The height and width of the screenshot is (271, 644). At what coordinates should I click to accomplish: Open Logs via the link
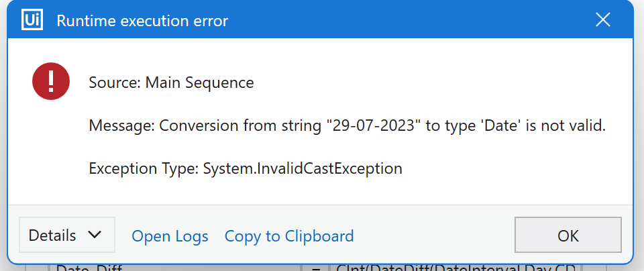pyautogui.click(x=170, y=236)
